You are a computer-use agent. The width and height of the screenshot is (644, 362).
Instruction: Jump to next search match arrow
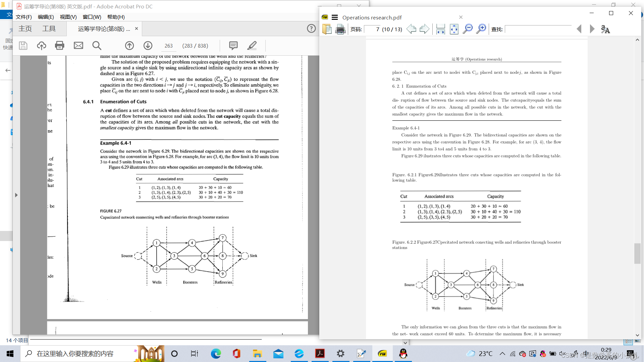(592, 29)
